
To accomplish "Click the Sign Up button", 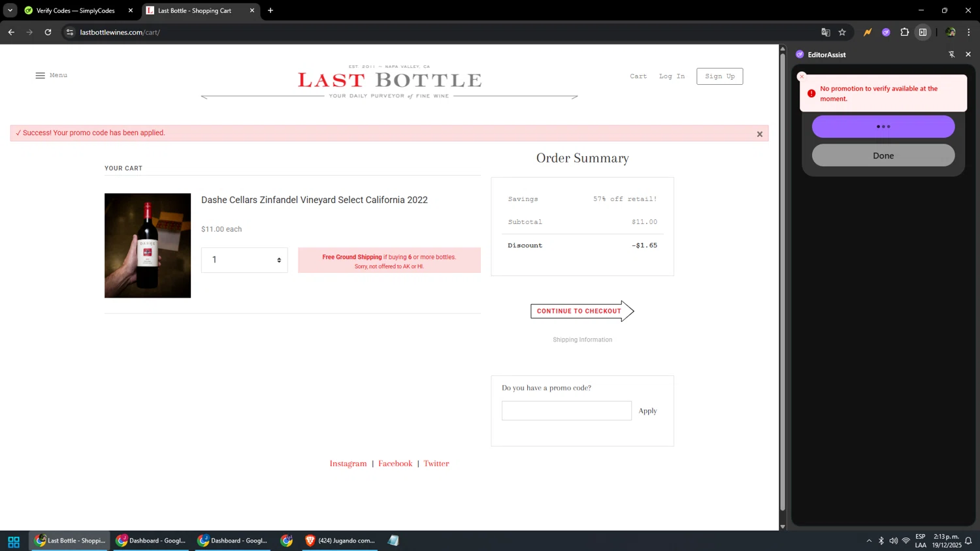I will pos(719,76).
